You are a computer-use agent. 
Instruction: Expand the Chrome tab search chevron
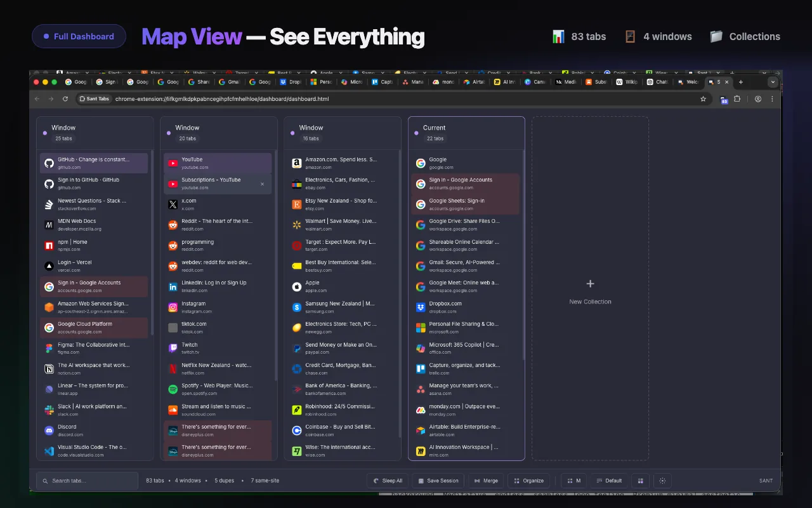tap(772, 82)
